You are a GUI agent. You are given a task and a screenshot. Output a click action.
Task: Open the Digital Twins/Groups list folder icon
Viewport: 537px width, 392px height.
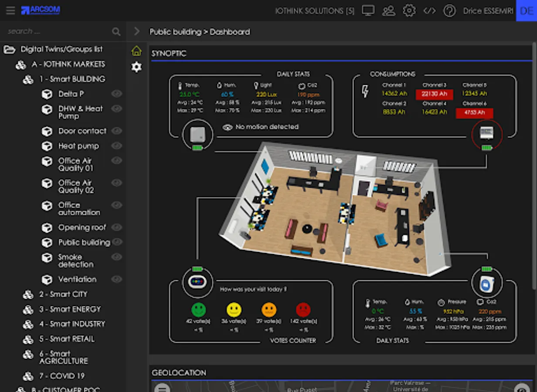coord(9,49)
